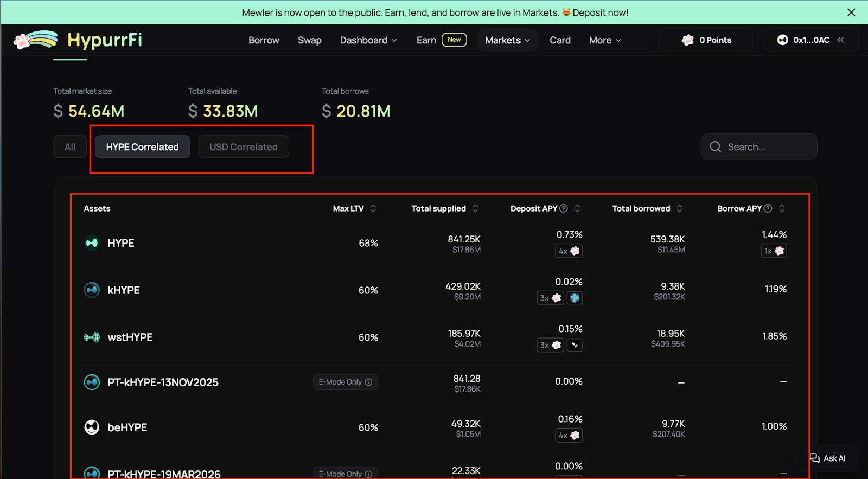Click HYPE 1x points borrow badge
Image resolution: width=868 pixels, height=479 pixels.
click(774, 251)
